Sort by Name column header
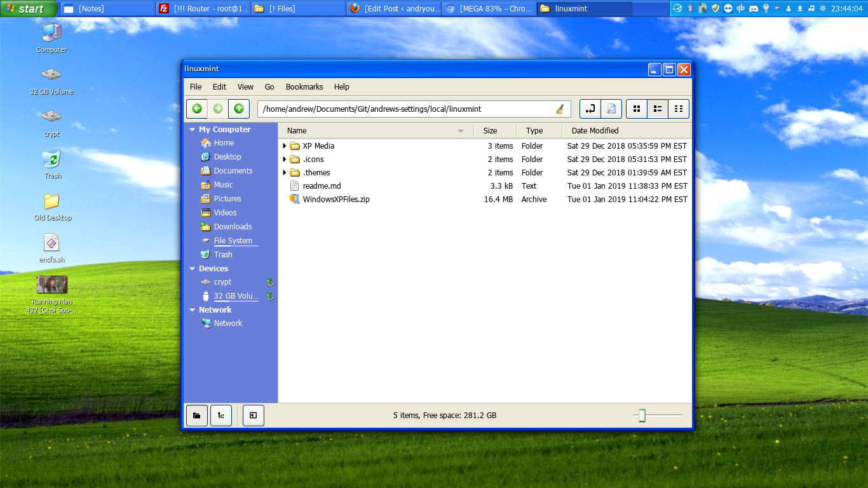868x488 pixels. pyautogui.click(x=376, y=131)
